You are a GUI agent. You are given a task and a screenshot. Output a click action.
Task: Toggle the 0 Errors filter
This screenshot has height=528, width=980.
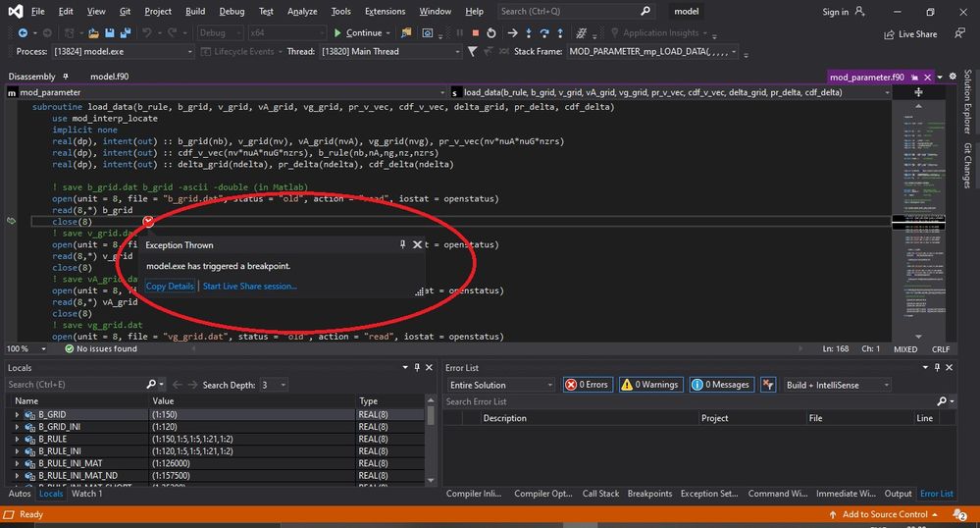tap(588, 385)
